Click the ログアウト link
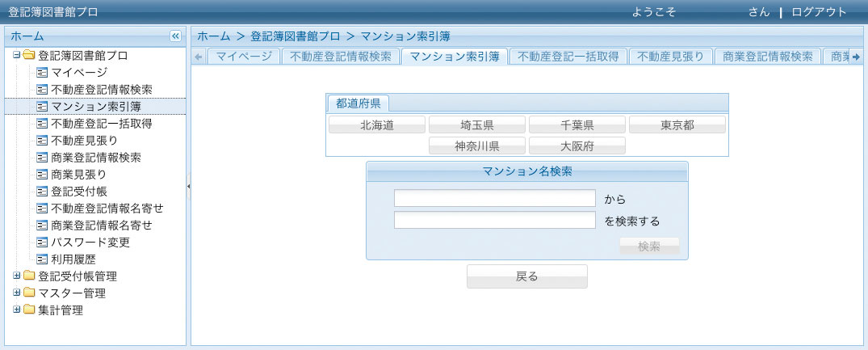Image resolution: width=868 pixels, height=350 pixels. pos(819,12)
